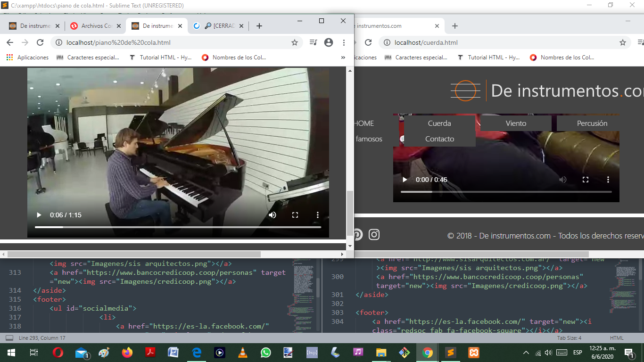Open Microsoft Word from the taskbar
The width and height of the screenshot is (644, 362).
pos(173,353)
